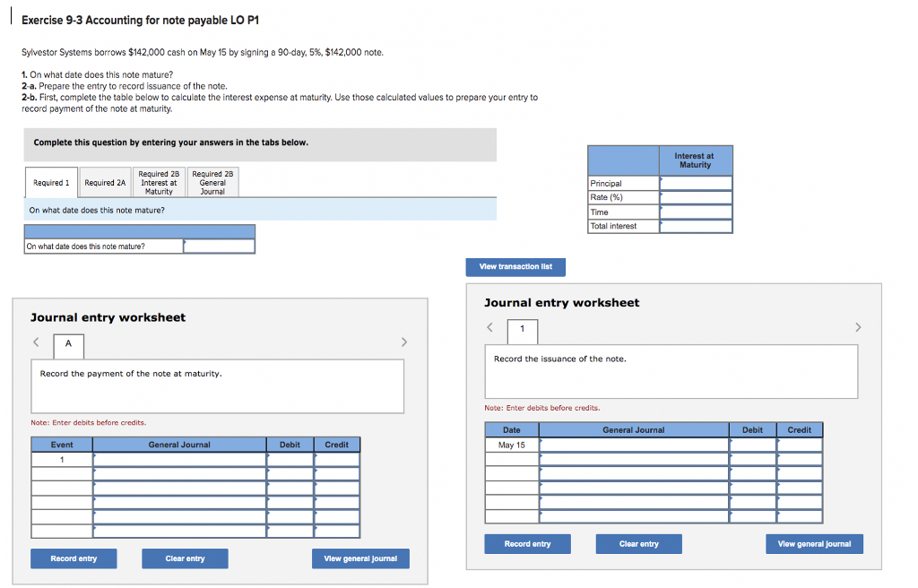
Task: Click Record entry in the left worksheet
Action: 74,558
